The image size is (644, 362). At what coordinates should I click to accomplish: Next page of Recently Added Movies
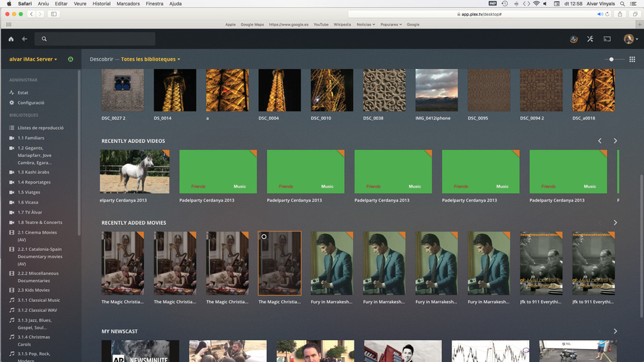[x=615, y=223]
